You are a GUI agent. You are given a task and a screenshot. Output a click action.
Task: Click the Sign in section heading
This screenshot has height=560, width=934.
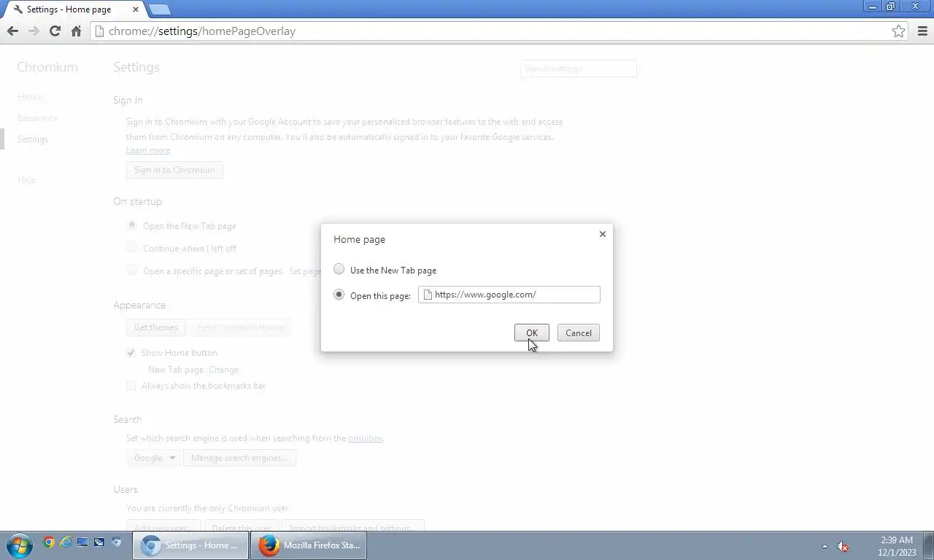point(128,100)
